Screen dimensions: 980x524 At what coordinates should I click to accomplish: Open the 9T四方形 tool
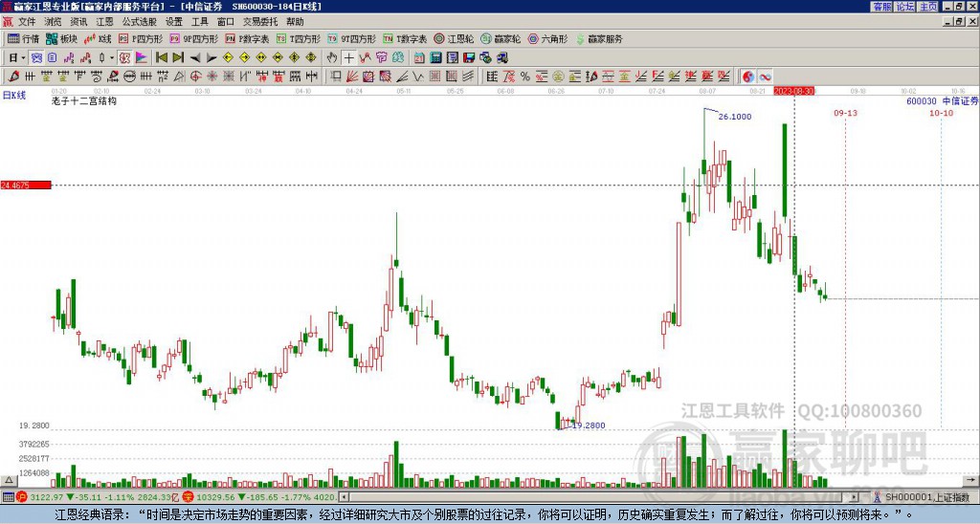click(351, 38)
